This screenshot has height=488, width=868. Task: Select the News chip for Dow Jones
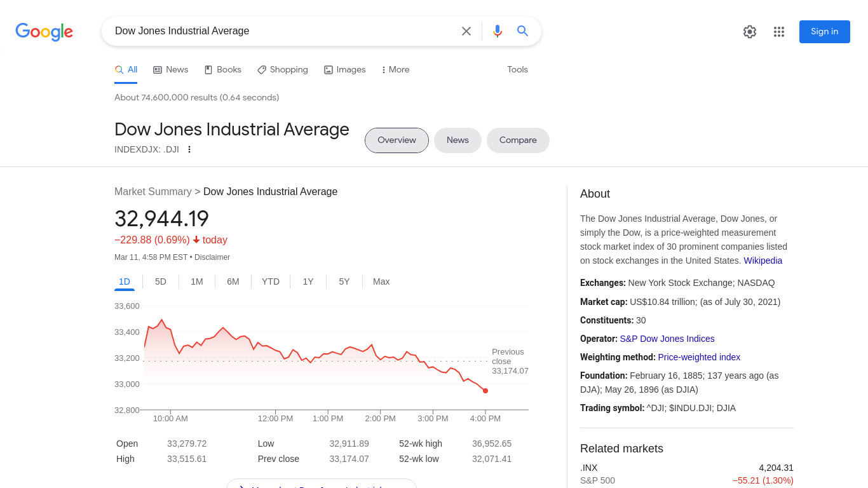pyautogui.click(x=458, y=140)
